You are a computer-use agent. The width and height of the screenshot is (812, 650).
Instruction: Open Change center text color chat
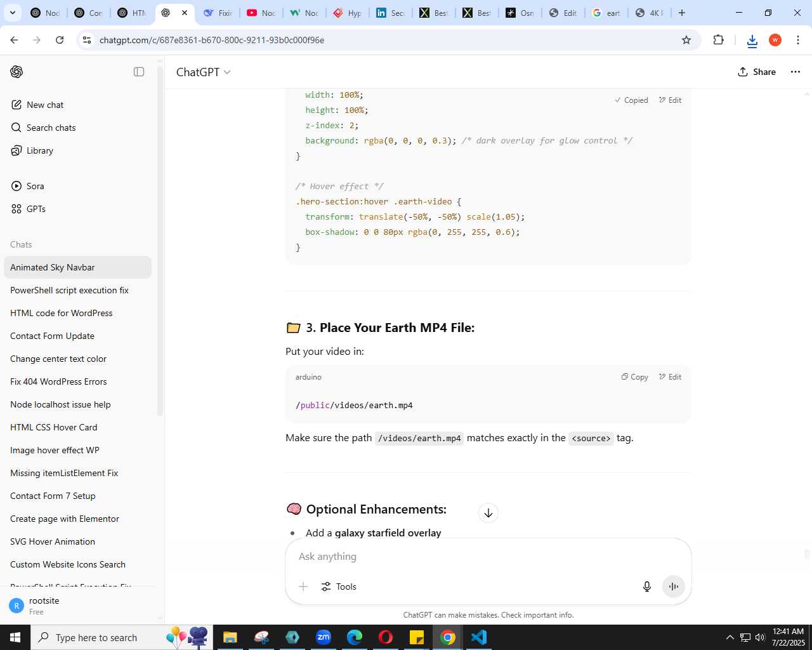[x=77, y=359]
